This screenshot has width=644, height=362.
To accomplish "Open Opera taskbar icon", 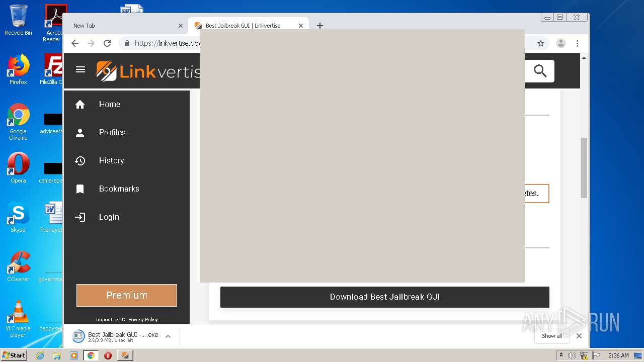I will point(108,355).
